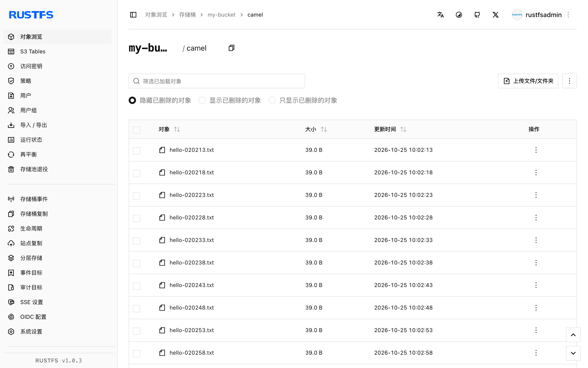The width and height of the screenshot is (588, 368).
Task: Click the RUSTFS logo
Action: pyautogui.click(x=31, y=15)
